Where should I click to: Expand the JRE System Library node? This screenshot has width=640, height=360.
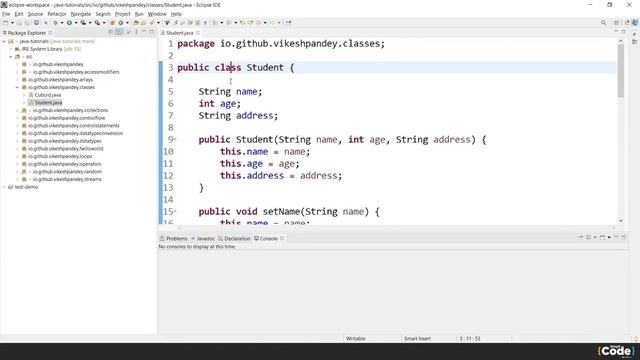point(11,49)
